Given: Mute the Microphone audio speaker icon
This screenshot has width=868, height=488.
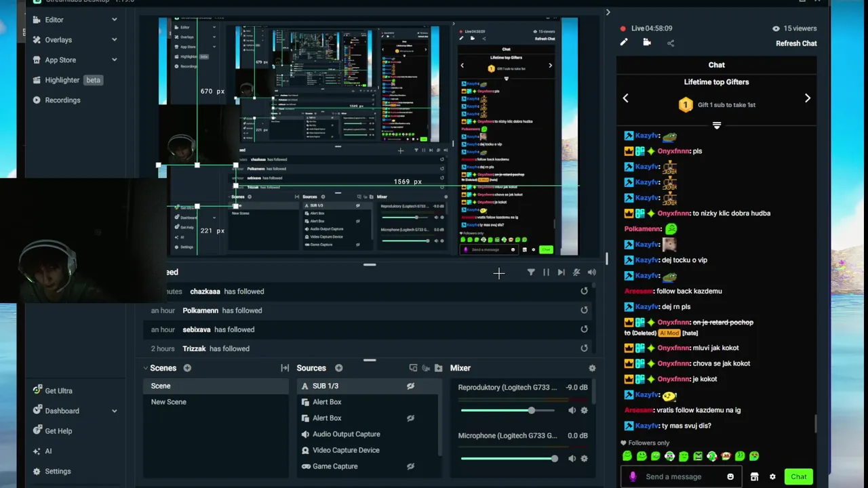Looking at the screenshot, I should pyautogui.click(x=572, y=458).
